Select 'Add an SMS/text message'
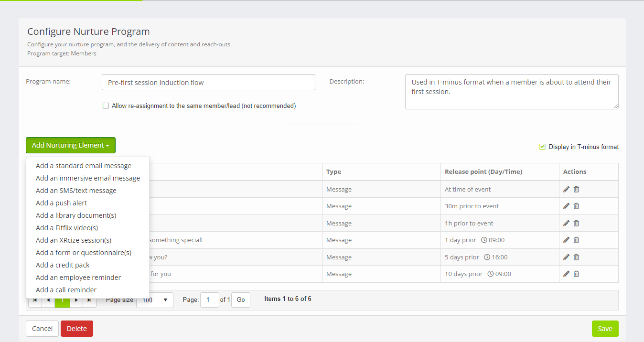This screenshot has height=342, width=644. pyautogui.click(x=76, y=191)
